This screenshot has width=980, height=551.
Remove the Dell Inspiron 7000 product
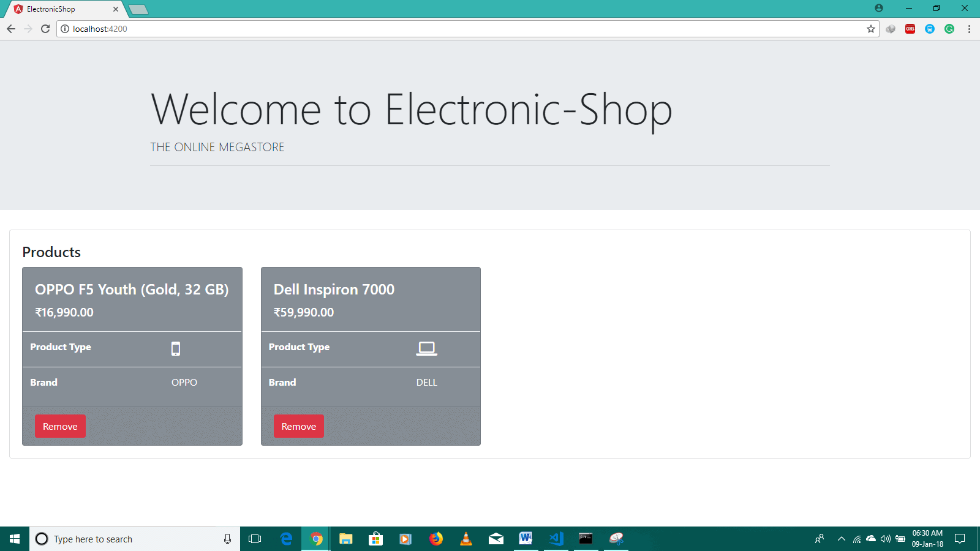[x=298, y=426]
